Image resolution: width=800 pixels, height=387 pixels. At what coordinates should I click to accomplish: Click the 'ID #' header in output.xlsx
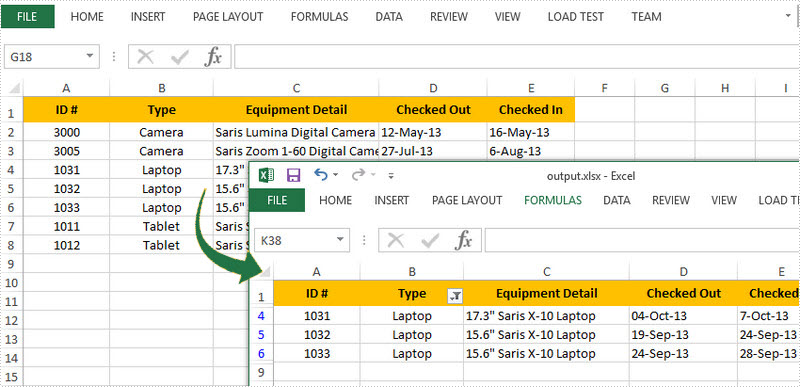317,293
